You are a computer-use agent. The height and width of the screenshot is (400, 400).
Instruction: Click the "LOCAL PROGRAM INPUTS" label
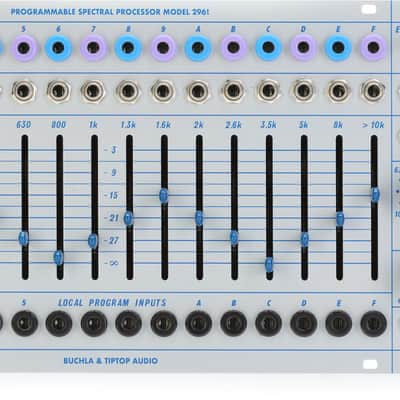point(112,303)
